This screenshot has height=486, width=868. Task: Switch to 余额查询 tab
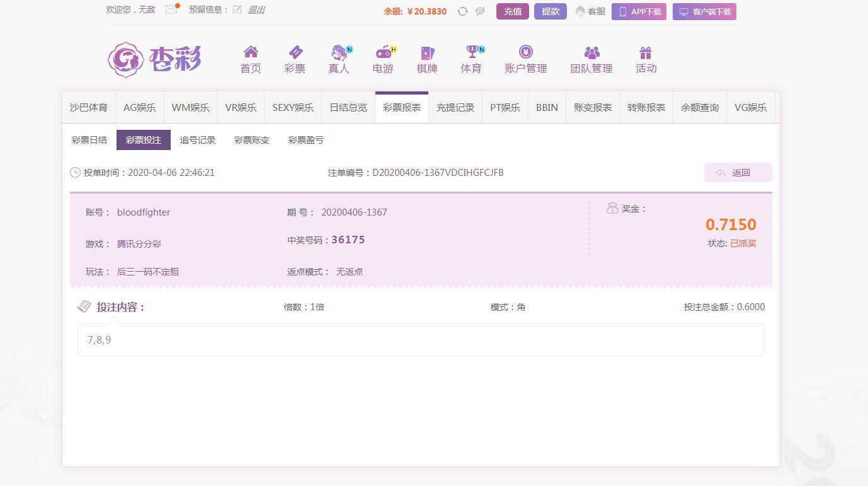700,108
